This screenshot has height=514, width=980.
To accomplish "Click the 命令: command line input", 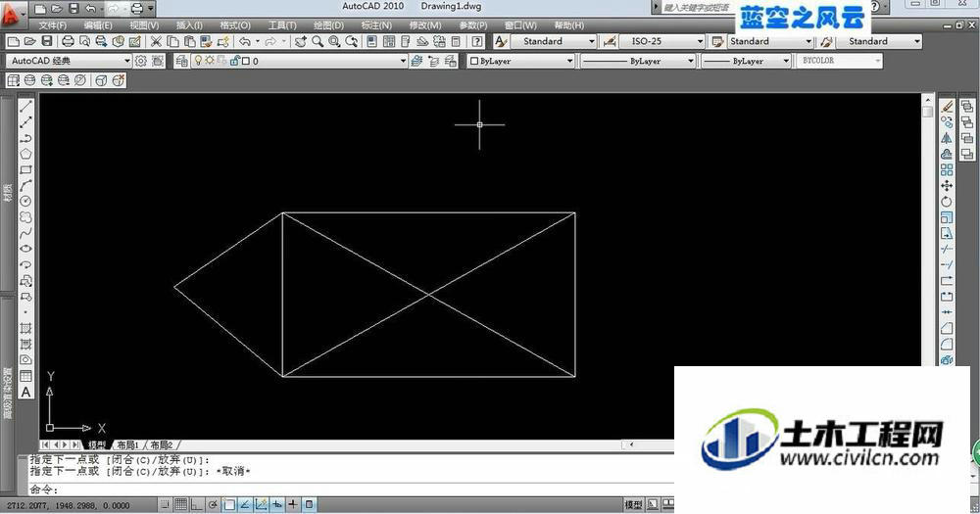I will point(350,489).
